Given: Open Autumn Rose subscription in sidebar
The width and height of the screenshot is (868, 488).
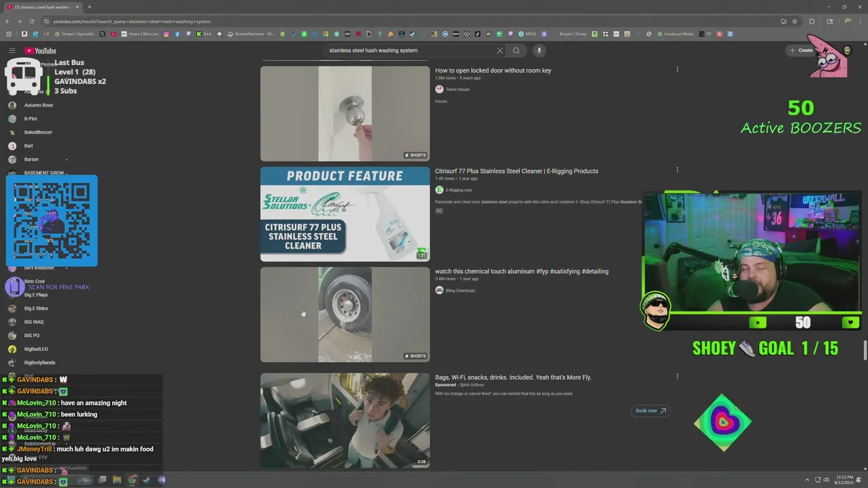Looking at the screenshot, I should [x=39, y=105].
